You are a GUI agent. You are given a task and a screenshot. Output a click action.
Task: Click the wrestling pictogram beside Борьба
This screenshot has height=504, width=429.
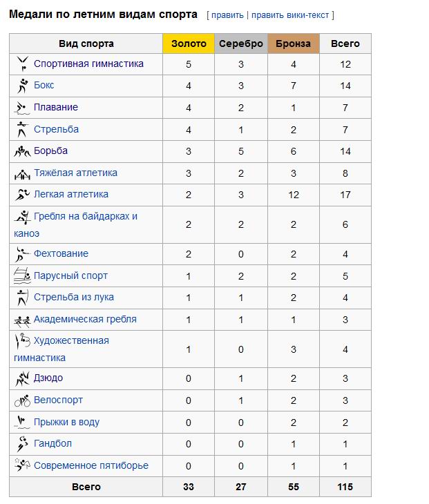tap(22, 151)
